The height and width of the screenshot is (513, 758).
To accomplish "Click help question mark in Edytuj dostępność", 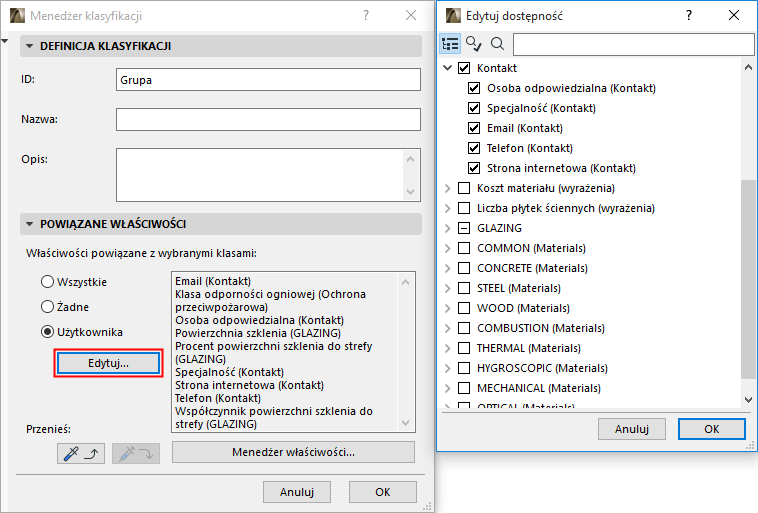I will [x=688, y=16].
